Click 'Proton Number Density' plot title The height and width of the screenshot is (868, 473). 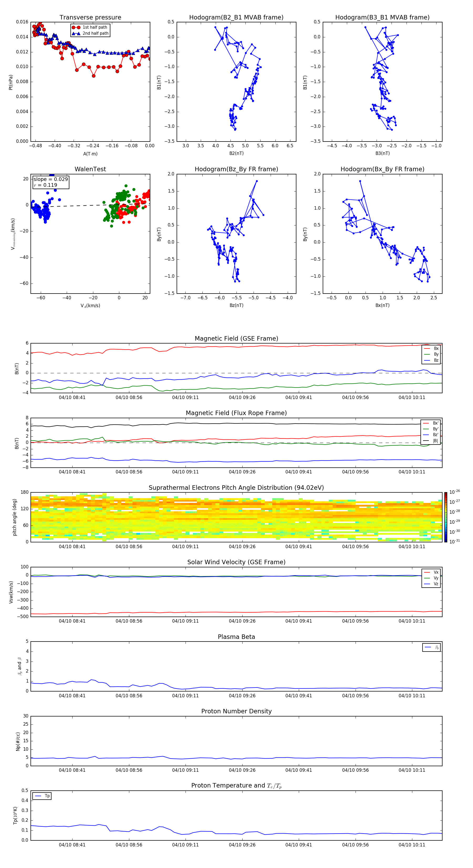(236, 711)
